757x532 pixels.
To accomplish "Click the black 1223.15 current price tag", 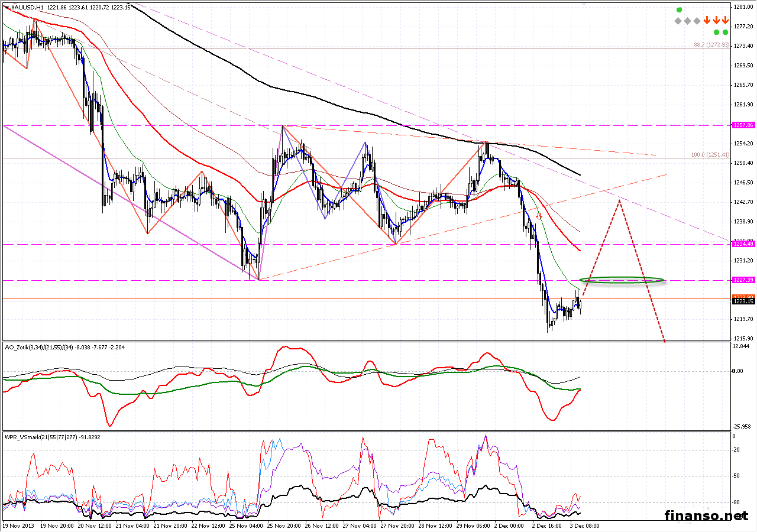I will 743,301.
